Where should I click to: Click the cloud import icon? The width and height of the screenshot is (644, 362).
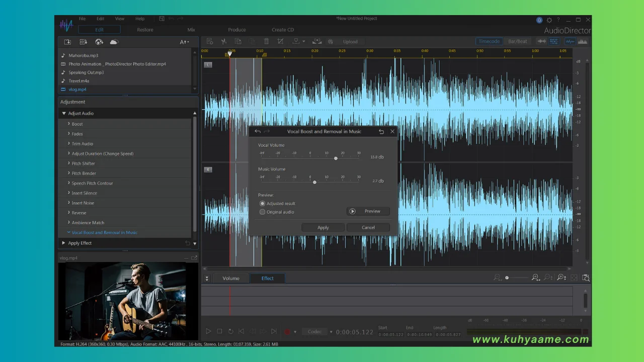click(114, 42)
